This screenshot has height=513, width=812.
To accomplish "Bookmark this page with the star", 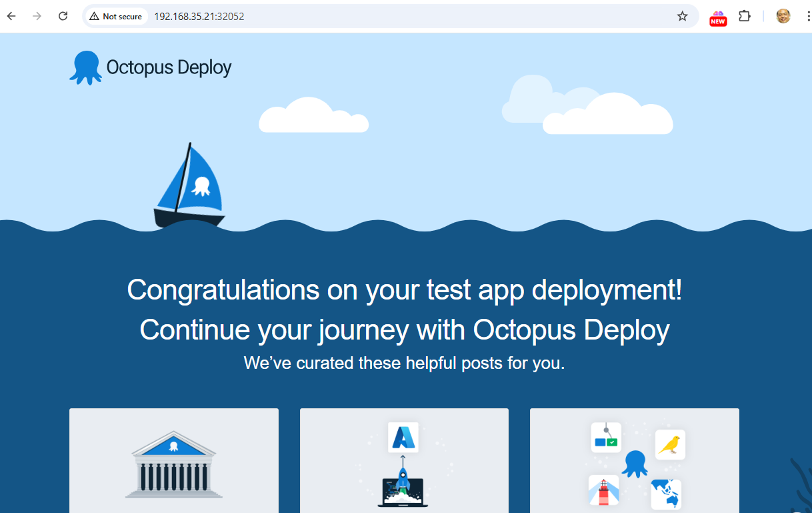I will (682, 16).
